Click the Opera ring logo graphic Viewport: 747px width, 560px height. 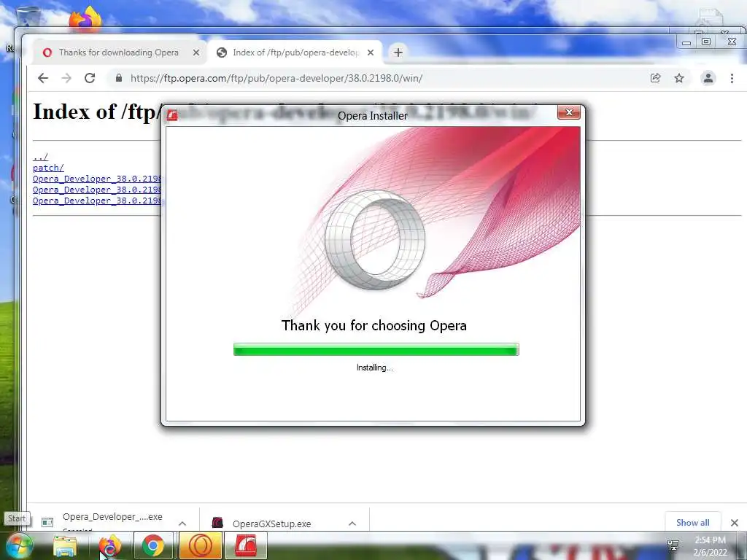(376, 239)
